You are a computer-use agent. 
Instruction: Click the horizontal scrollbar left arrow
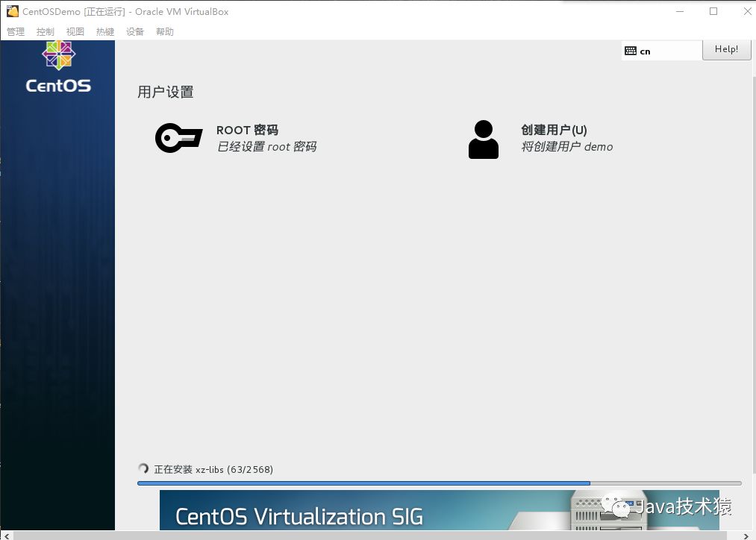coord(6,536)
